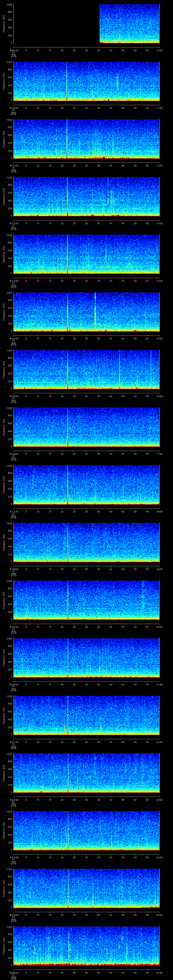This screenshot has width=173, height=980.
Task: Select the 8:25:00 time axis label
Action: pos(14,972)
